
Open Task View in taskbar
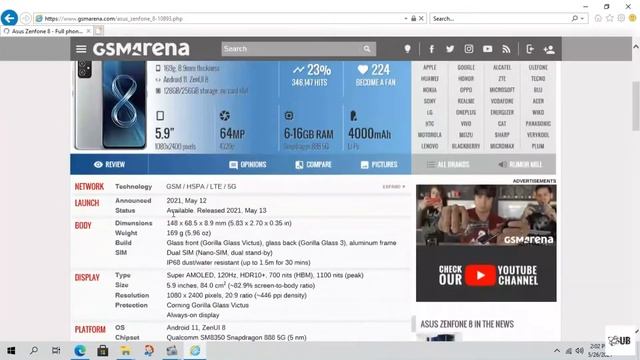56,351
